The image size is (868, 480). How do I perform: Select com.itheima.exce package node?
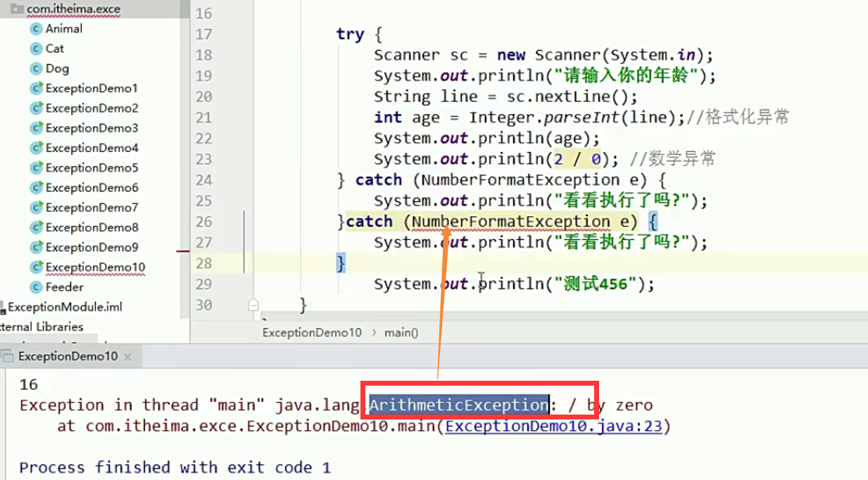click(x=73, y=9)
